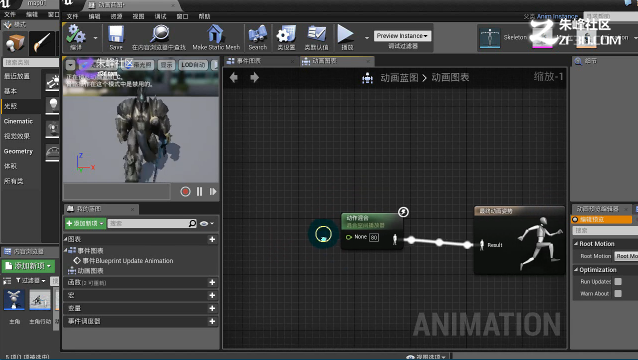638x360 pixels.
Task: Click the LOD自动 button in preview viewport
Action: (x=193, y=65)
